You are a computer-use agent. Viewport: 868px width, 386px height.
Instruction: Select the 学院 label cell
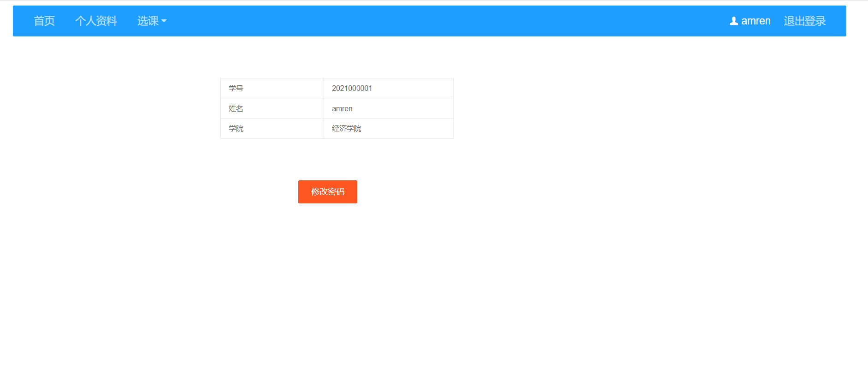(x=272, y=129)
